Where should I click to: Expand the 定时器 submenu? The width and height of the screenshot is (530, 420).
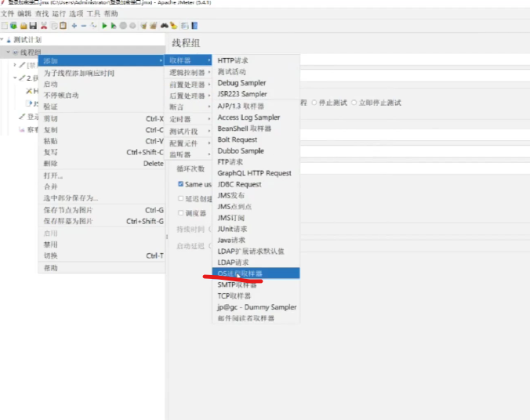click(188, 119)
